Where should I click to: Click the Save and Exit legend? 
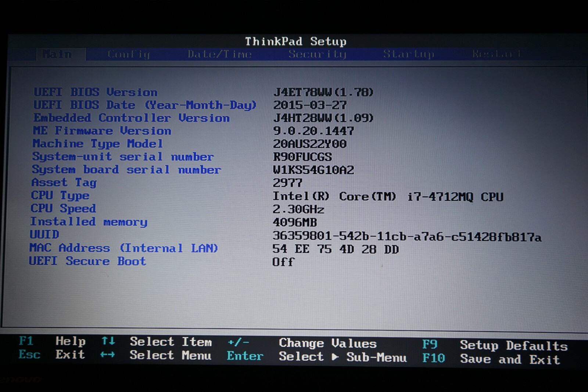click(510, 359)
